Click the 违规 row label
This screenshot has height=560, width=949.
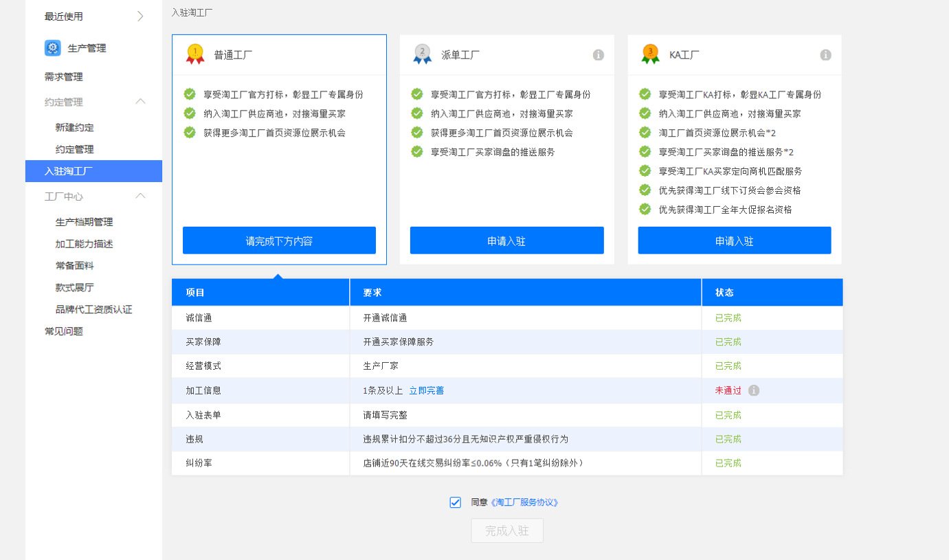(194, 439)
